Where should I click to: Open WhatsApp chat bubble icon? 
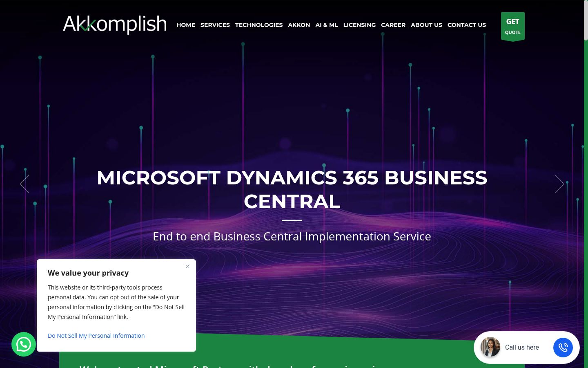pos(24,344)
